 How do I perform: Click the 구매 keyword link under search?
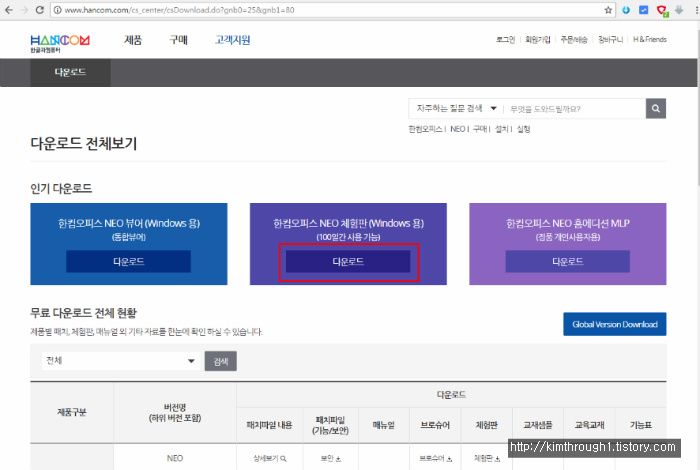tap(480, 129)
